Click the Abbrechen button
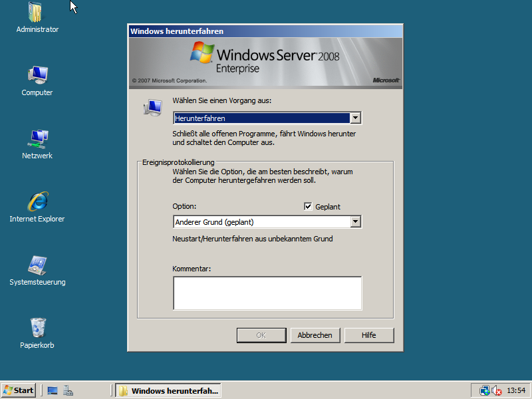This screenshot has height=399, width=532. pyautogui.click(x=315, y=335)
